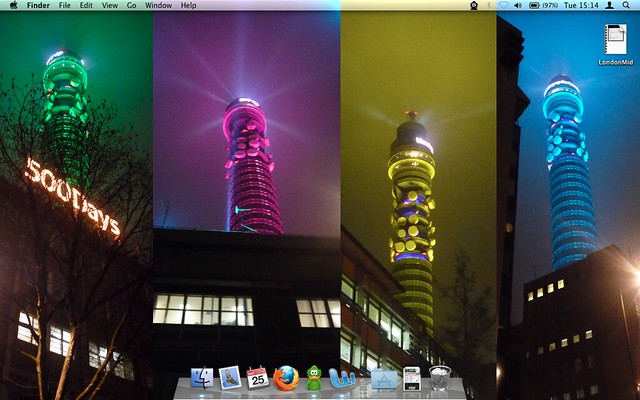Screen dimensions: 640x400
Task: Open the Trash in the Dock
Action: coord(440,378)
